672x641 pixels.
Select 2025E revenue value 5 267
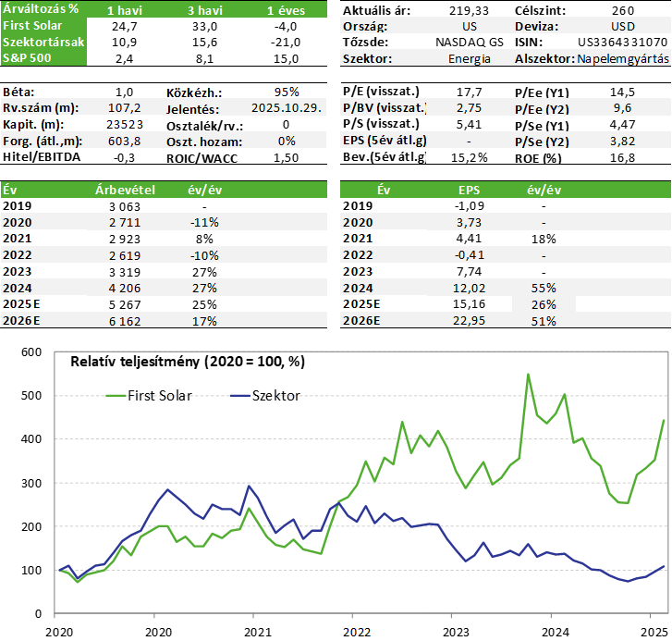[124, 305]
